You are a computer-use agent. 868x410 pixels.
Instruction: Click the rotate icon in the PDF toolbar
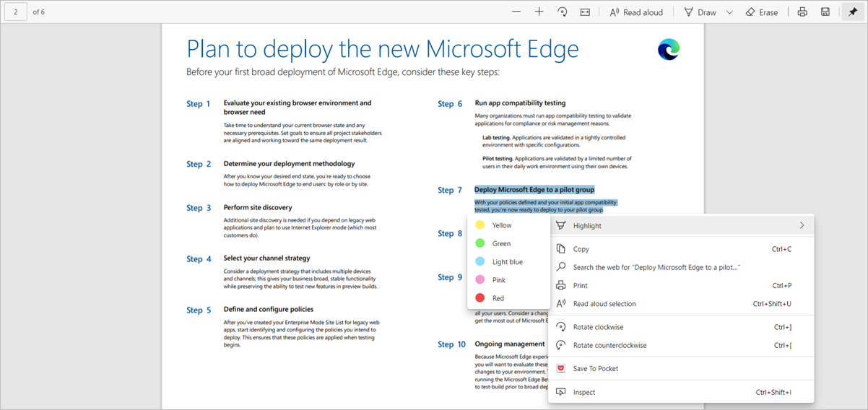(563, 12)
